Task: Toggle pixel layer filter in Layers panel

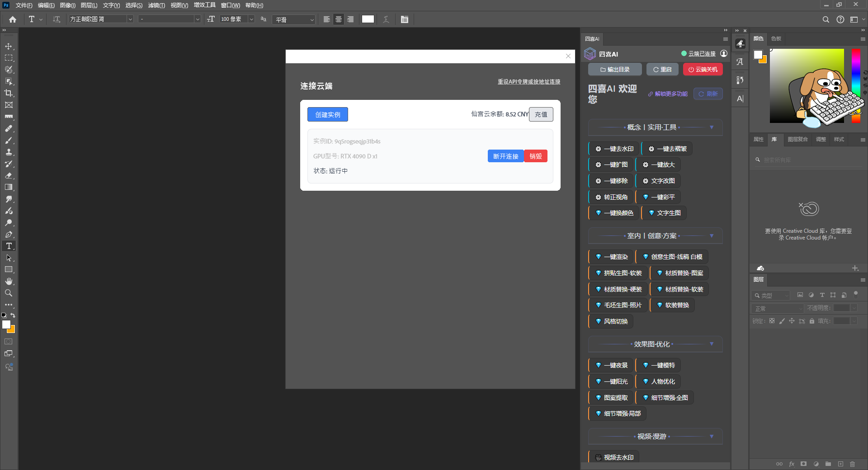Action: (800, 295)
